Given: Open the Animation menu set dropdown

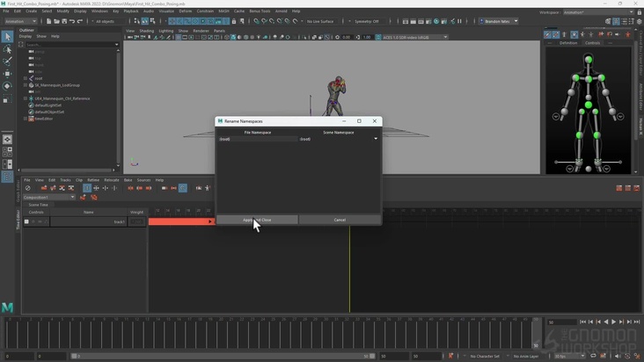Looking at the screenshot, I should [20, 21].
